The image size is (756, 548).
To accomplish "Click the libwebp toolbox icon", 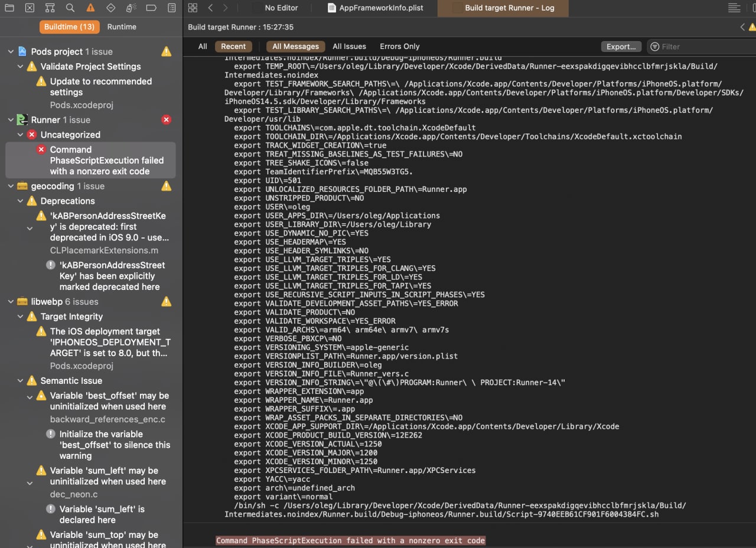I will pos(22,302).
